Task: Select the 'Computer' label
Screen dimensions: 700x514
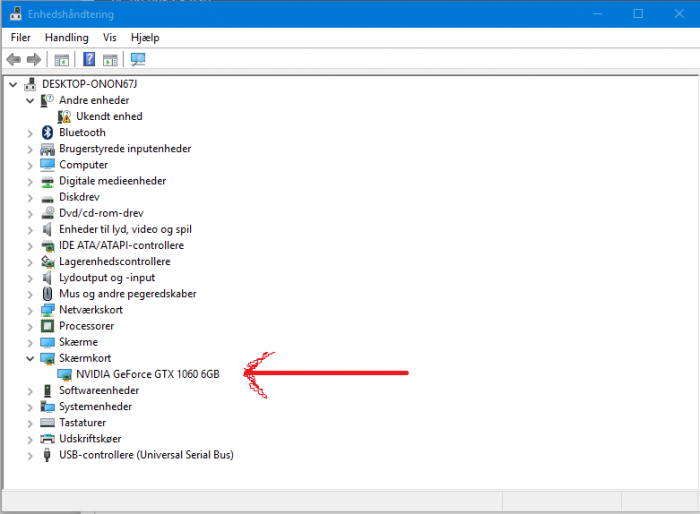Action: coord(83,165)
